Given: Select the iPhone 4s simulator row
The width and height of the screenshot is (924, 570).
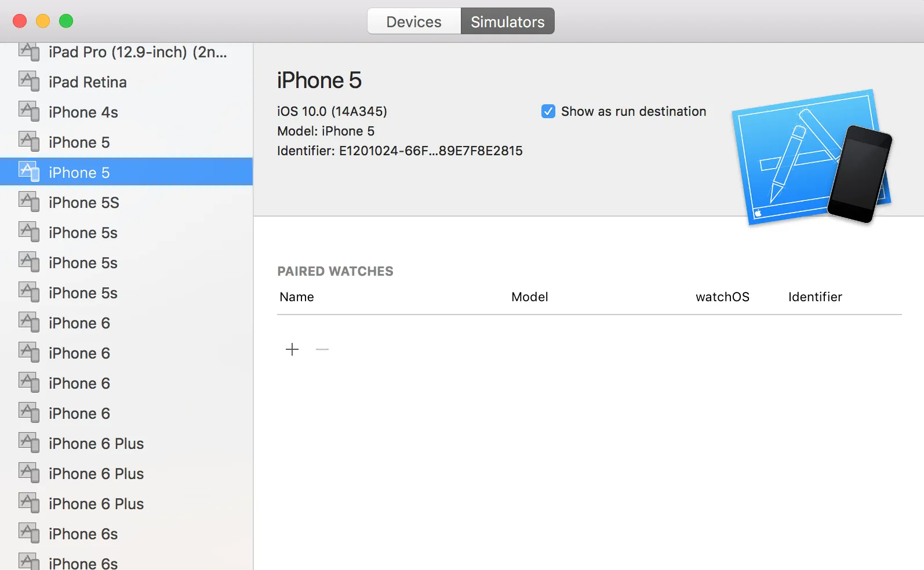Looking at the screenshot, I should click(126, 112).
